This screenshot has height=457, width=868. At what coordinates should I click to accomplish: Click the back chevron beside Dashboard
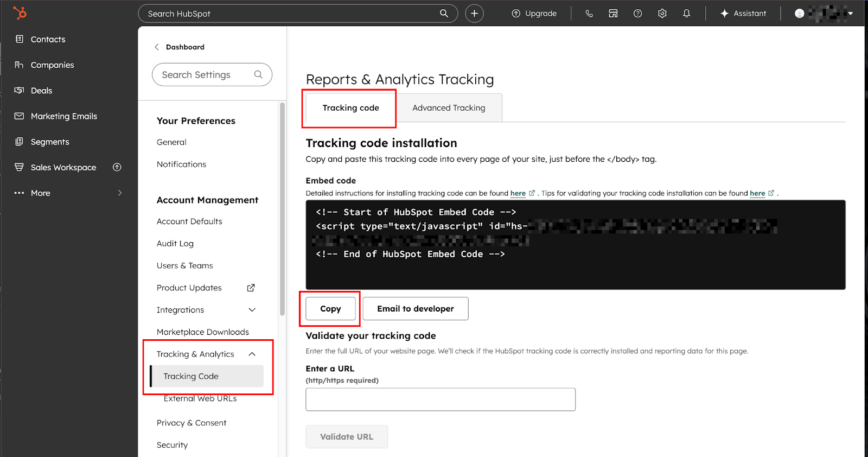pos(157,47)
